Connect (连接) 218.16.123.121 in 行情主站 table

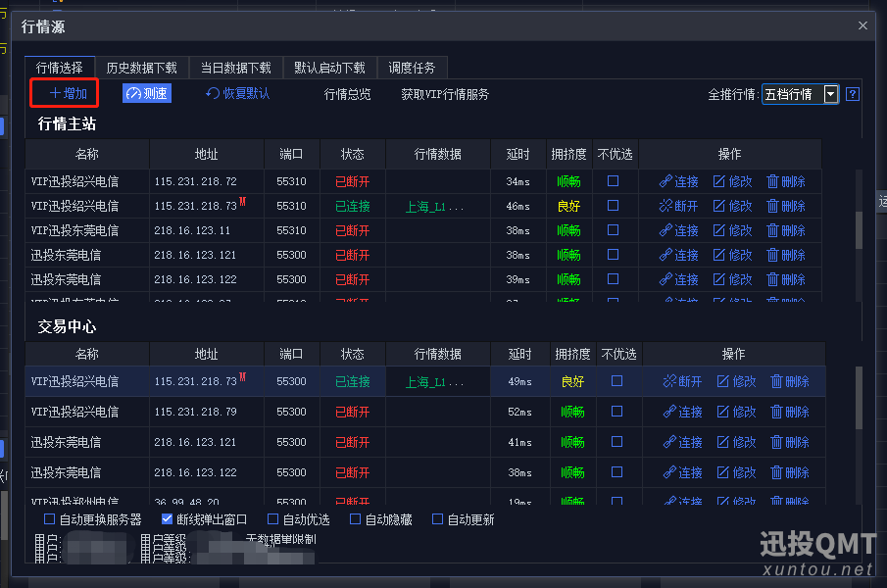pos(679,255)
